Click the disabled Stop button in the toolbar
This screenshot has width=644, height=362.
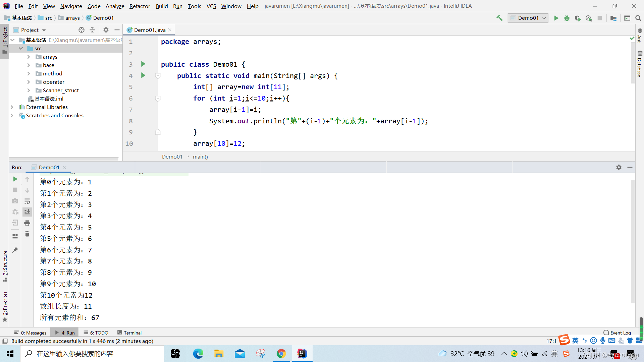pos(600,18)
